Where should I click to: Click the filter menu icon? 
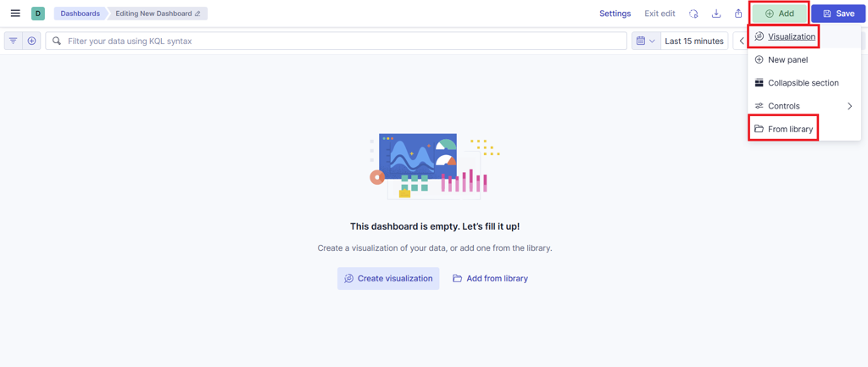point(14,41)
